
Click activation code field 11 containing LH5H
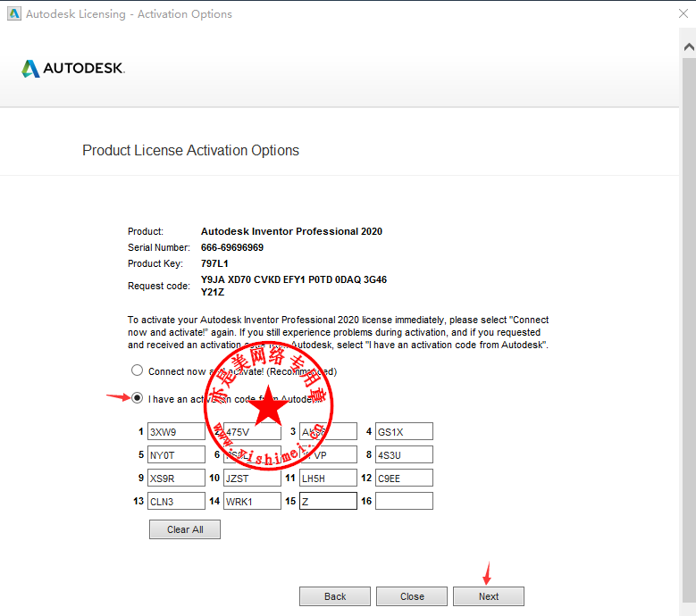click(328, 479)
